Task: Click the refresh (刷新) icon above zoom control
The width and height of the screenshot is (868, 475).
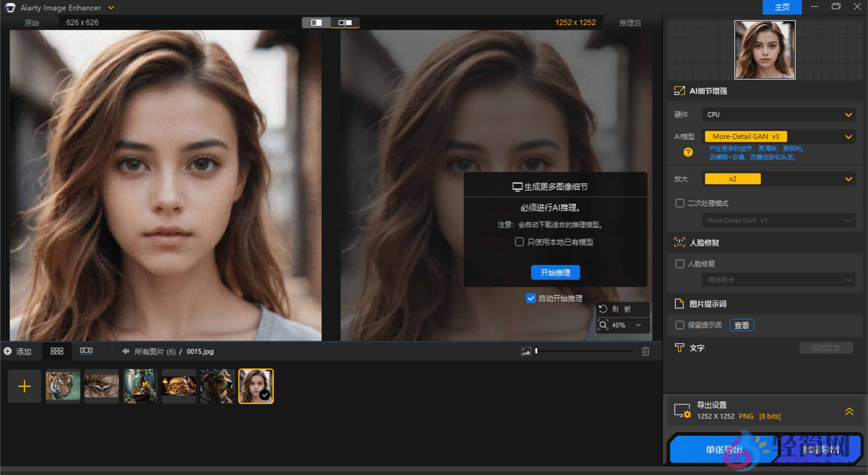Action: 602,309
